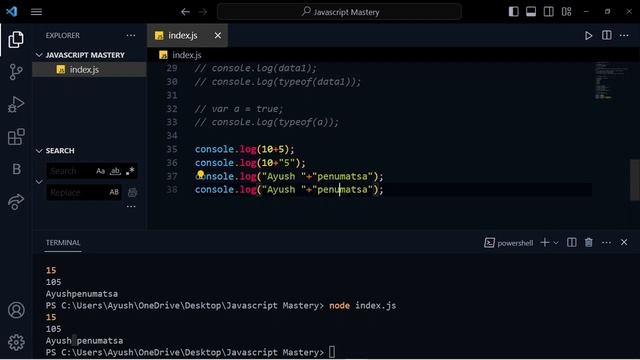Close the terminal panel
Screen dimensions: 640x360
pos(624,242)
